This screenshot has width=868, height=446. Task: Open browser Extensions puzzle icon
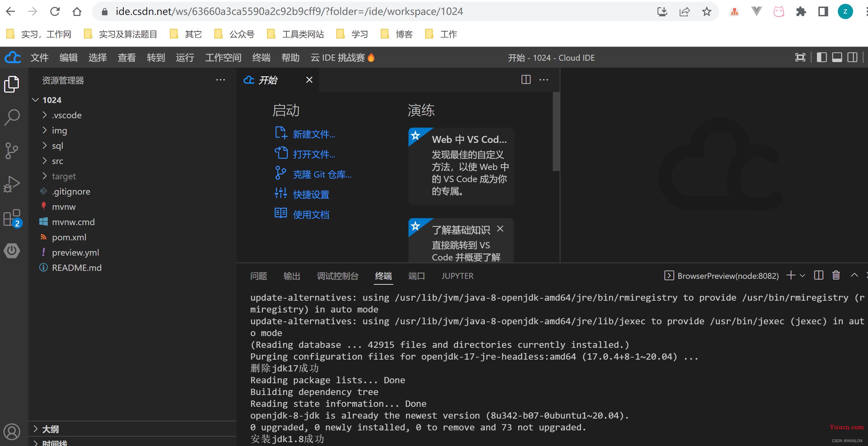click(801, 11)
